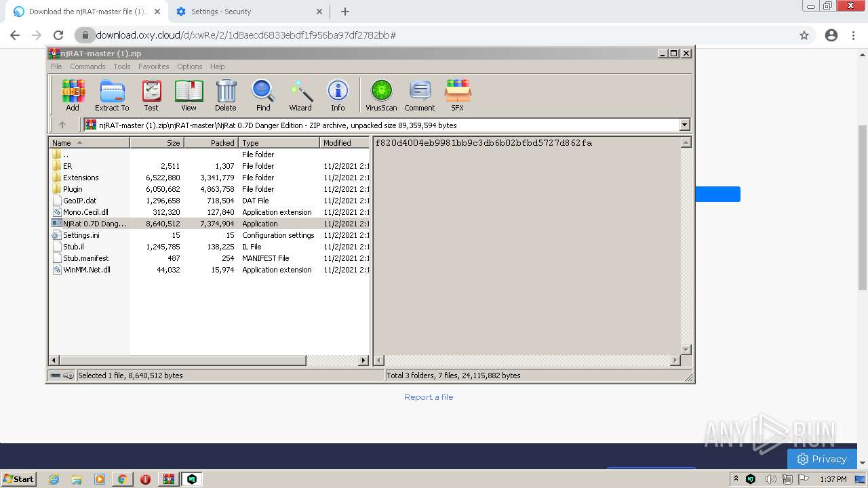Sort by the Packed column header

click(x=211, y=143)
